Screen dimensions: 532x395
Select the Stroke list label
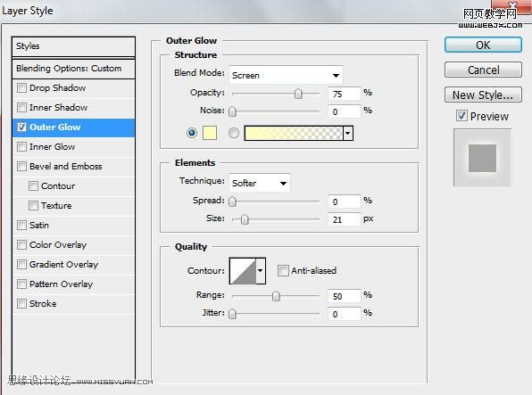click(43, 303)
